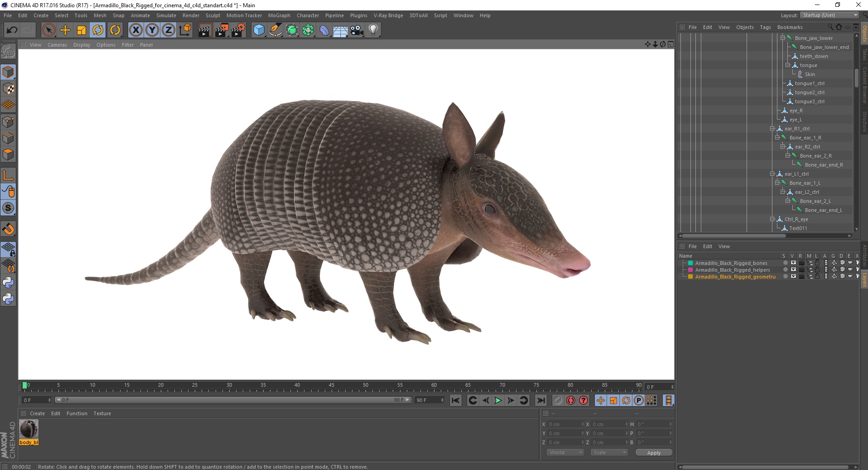Open Edit Render Settings icon
The image size is (868, 470).
(x=238, y=30)
